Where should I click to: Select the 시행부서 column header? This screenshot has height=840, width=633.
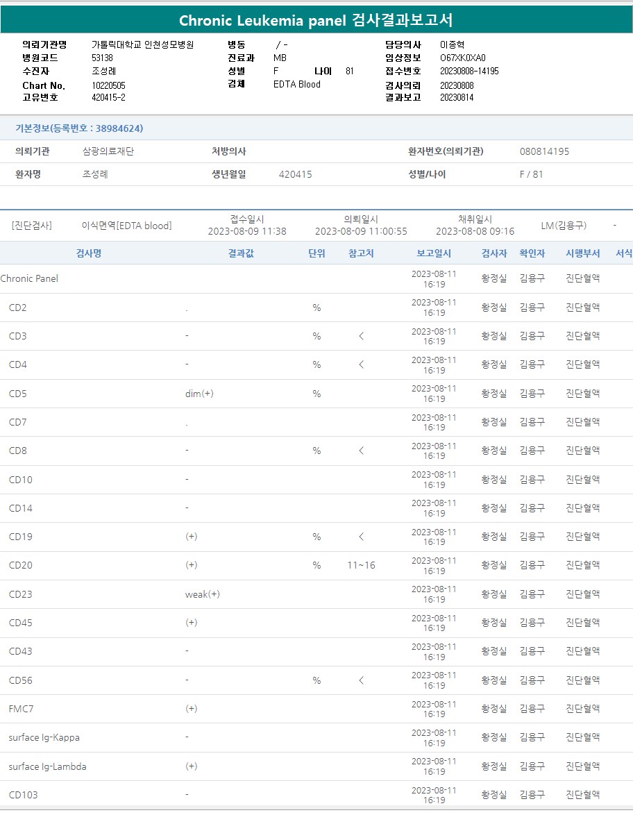582,253
